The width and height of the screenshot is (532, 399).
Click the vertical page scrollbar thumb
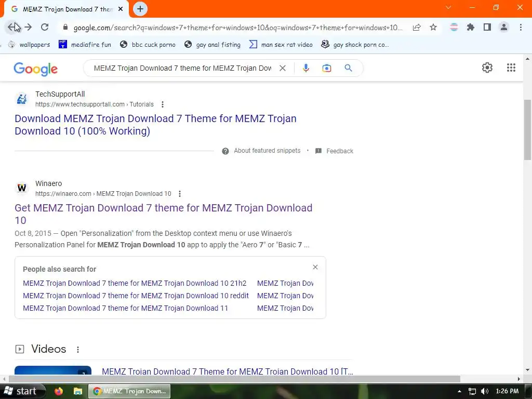pyautogui.click(x=527, y=129)
